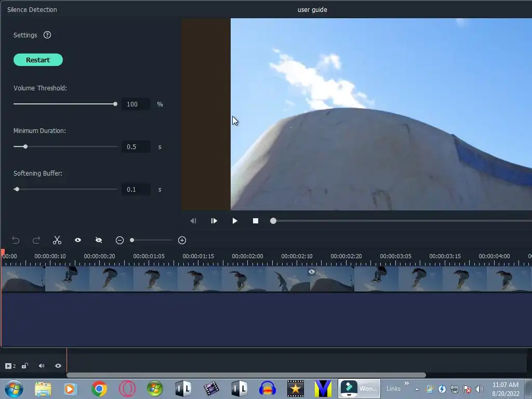Click the timeline zoom slider handle
Viewport: 532px width, 399px height.
132,240
